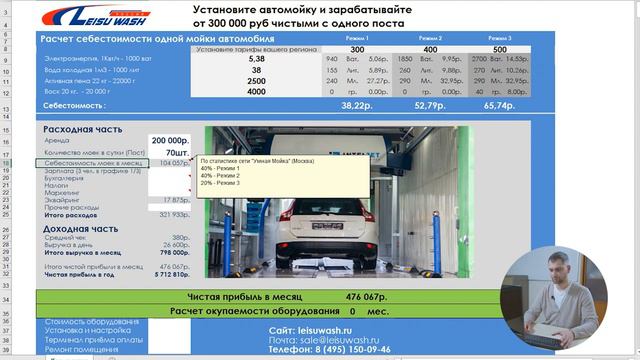The image size is (640, 360).
Task: Select the Итого расходов value 321 933р.
Action: pos(174,215)
